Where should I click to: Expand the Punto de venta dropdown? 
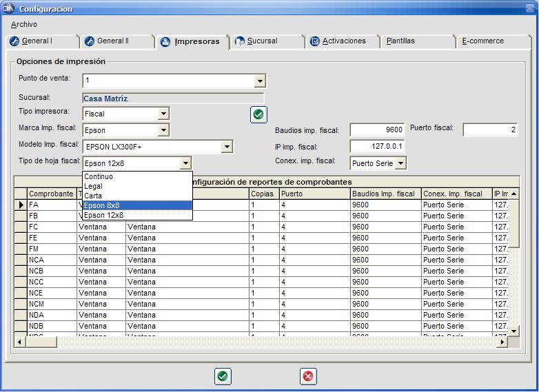point(260,81)
